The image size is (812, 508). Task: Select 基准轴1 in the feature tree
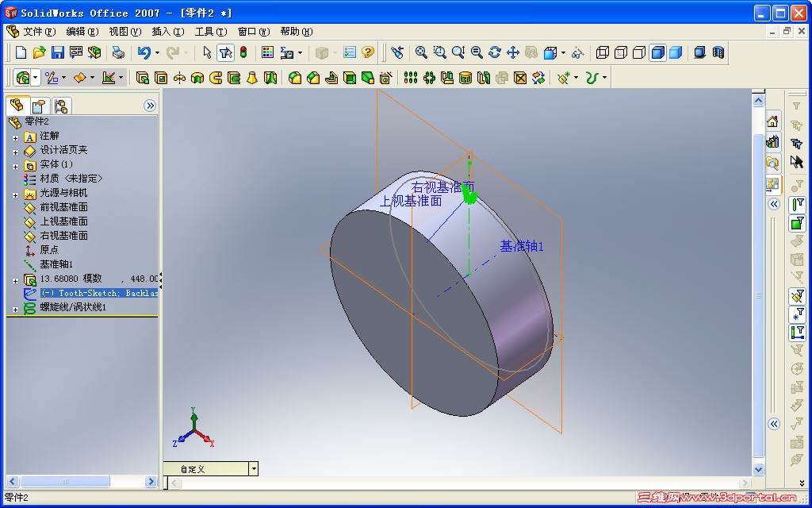pyautogui.click(x=56, y=264)
